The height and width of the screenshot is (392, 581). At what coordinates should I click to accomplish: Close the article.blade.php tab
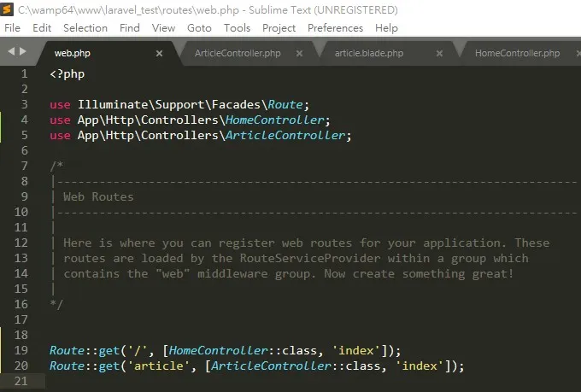[439, 53]
